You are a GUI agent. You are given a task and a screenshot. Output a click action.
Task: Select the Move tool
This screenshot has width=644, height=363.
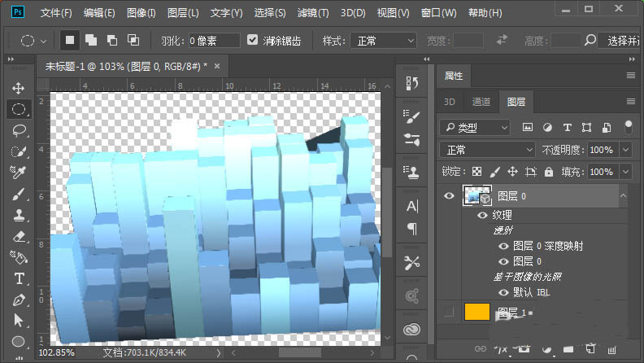coord(19,88)
